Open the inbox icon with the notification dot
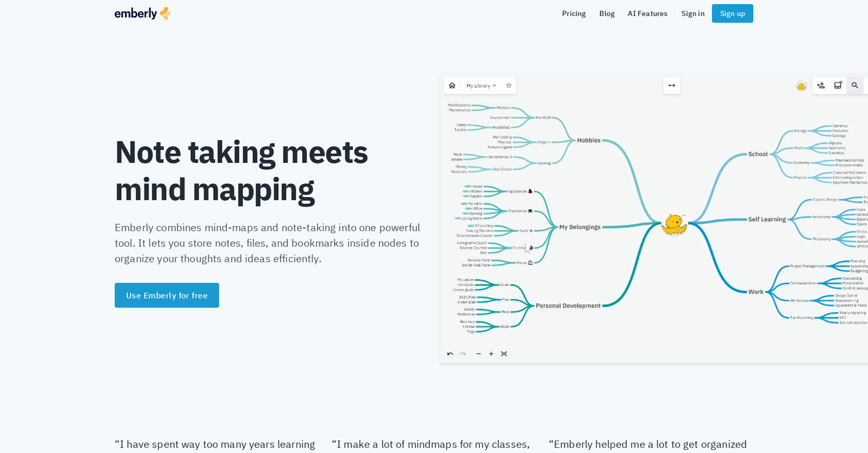This screenshot has height=453, width=868. (x=838, y=86)
